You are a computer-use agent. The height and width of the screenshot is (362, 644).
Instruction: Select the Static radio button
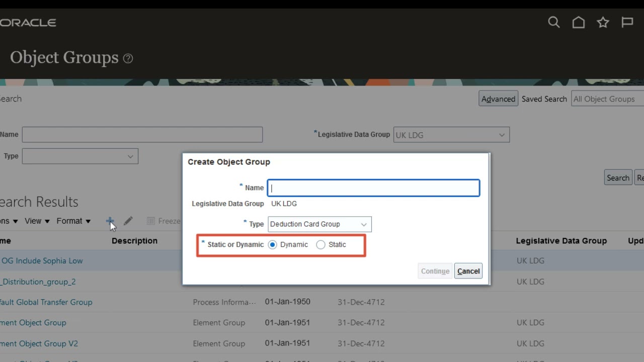coord(320,245)
